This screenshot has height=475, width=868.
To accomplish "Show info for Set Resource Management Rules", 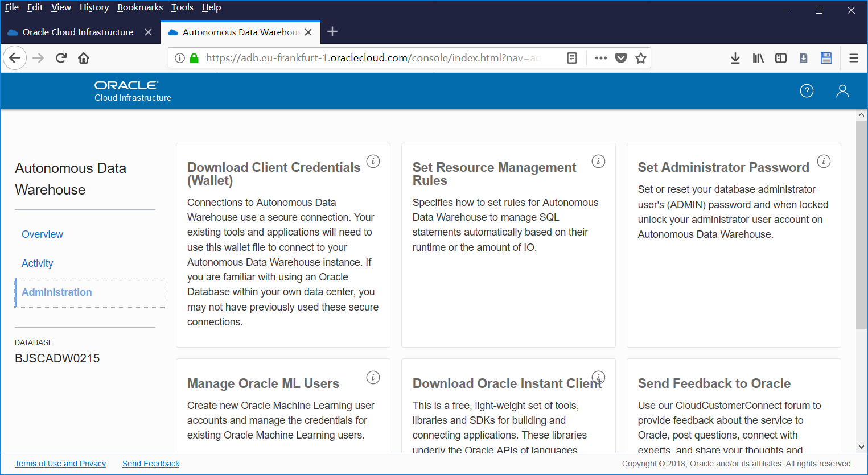I will [598, 161].
